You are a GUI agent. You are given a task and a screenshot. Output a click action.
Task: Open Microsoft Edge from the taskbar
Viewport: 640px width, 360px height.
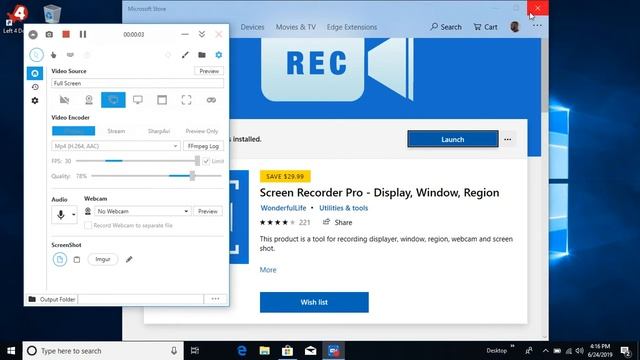tap(242, 351)
